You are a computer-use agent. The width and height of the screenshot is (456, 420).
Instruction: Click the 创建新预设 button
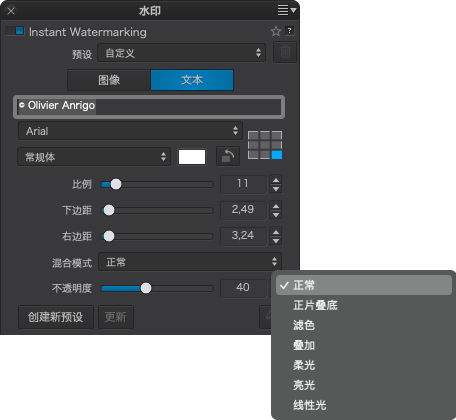[x=56, y=317]
